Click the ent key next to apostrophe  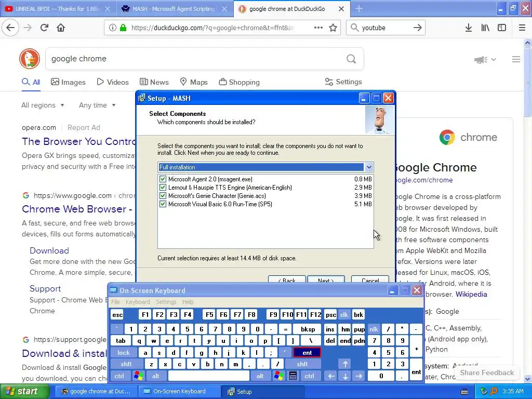[307, 353]
